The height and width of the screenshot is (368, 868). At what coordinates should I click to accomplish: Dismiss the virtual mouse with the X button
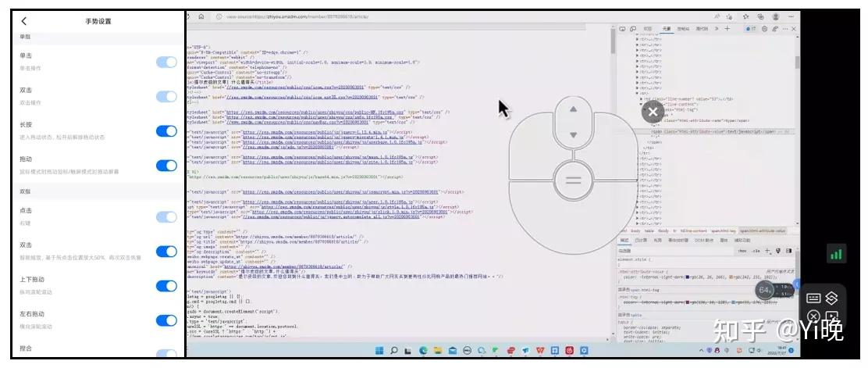[x=653, y=112]
